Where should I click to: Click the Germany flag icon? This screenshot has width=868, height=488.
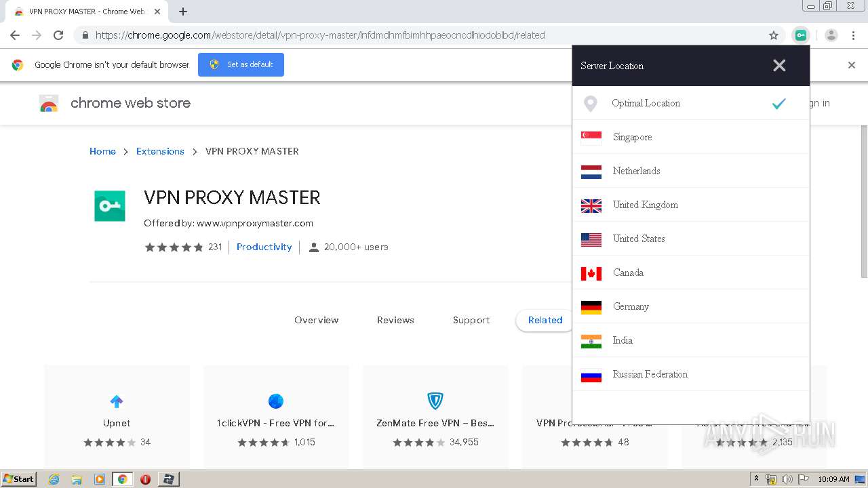tap(591, 306)
